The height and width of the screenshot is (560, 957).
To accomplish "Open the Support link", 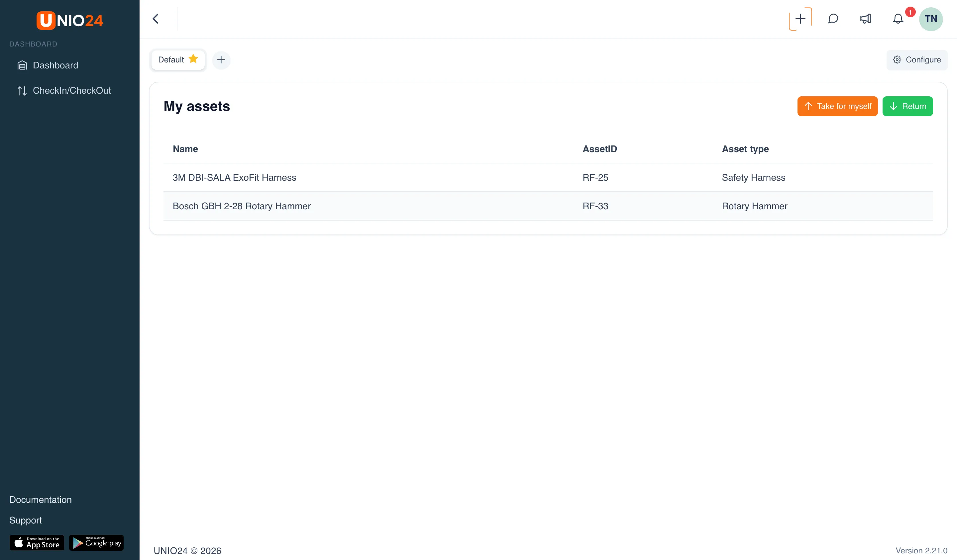I will [x=26, y=520].
